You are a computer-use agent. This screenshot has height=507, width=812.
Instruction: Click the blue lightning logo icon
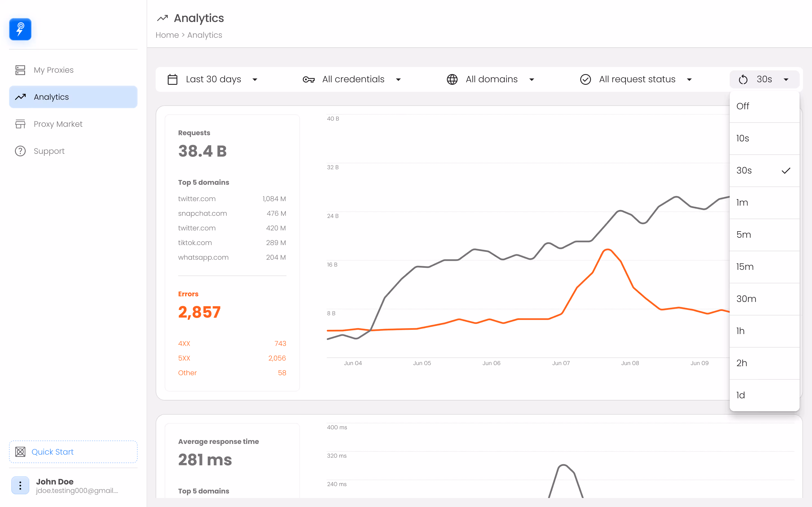pos(20,30)
